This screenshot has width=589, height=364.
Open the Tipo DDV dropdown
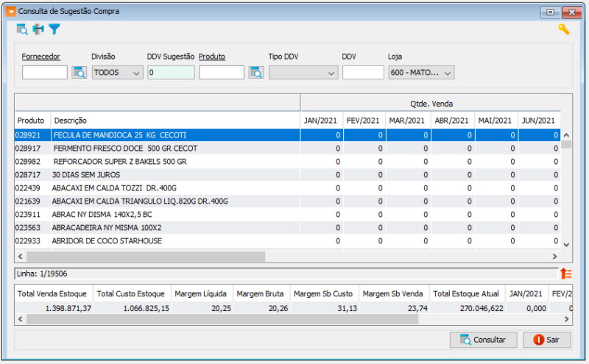point(303,72)
